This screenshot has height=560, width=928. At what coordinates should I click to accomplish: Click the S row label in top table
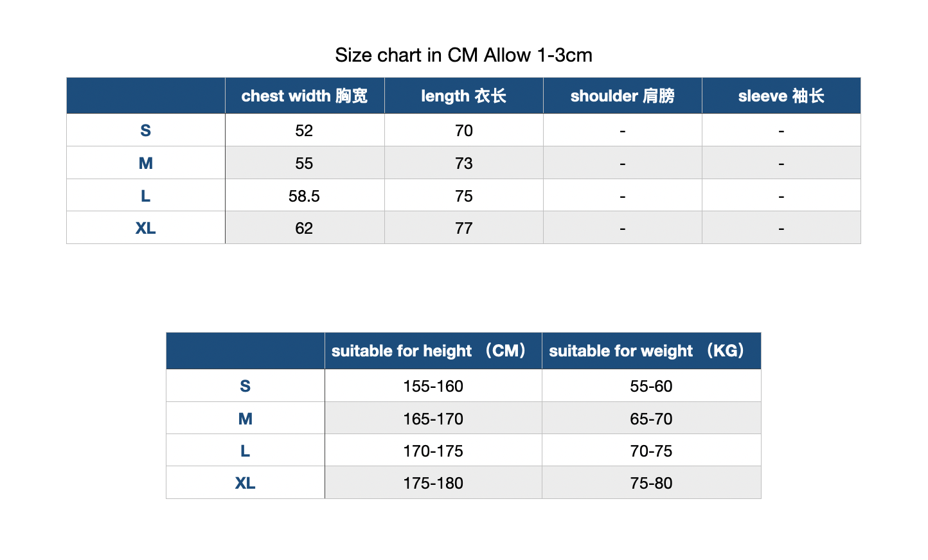[146, 130]
